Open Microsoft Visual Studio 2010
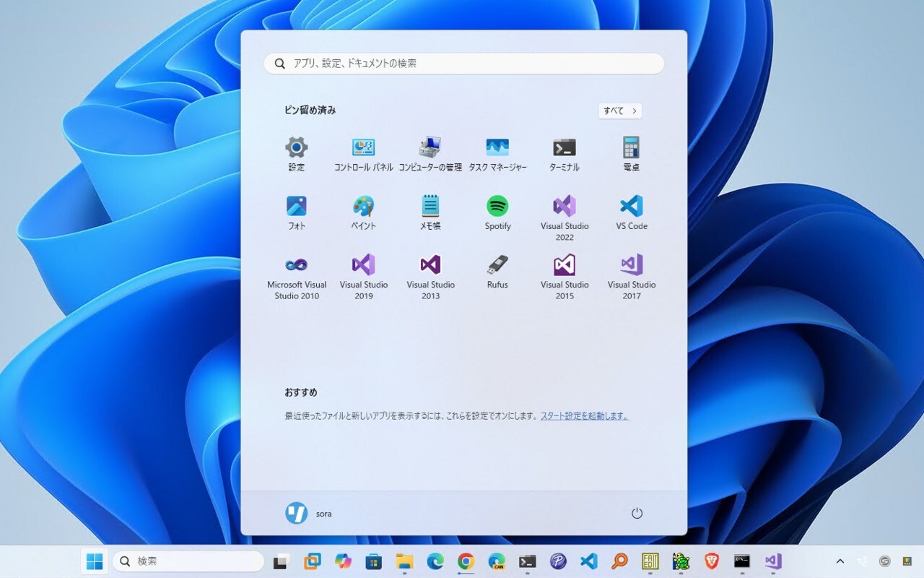Screen dimensions: 924x578 point(297,277)
